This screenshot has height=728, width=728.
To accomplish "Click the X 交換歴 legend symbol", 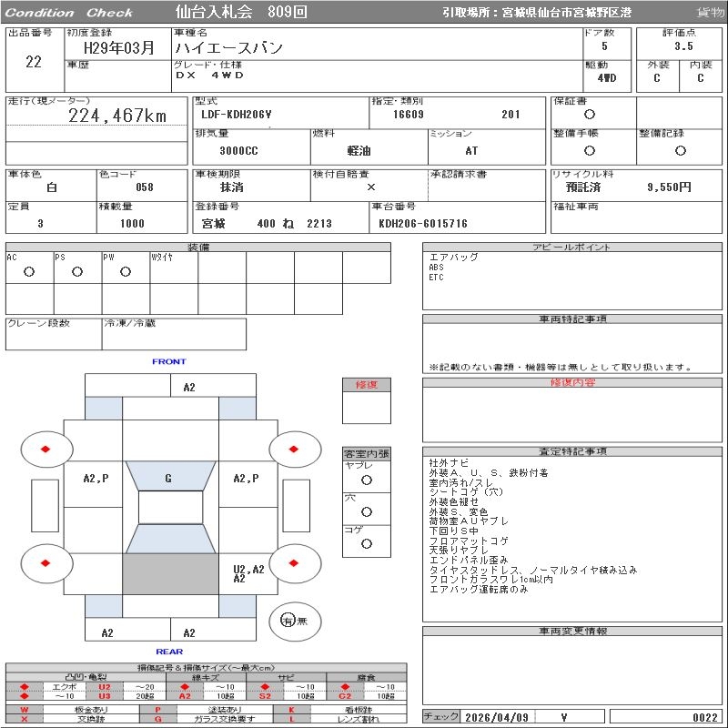I will pos(25,719).
